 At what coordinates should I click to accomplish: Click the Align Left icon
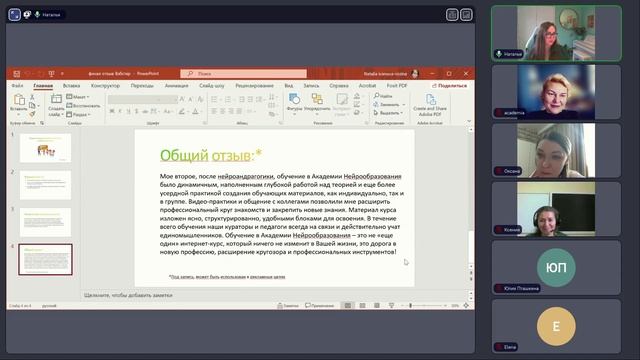[x=214, y=111]
